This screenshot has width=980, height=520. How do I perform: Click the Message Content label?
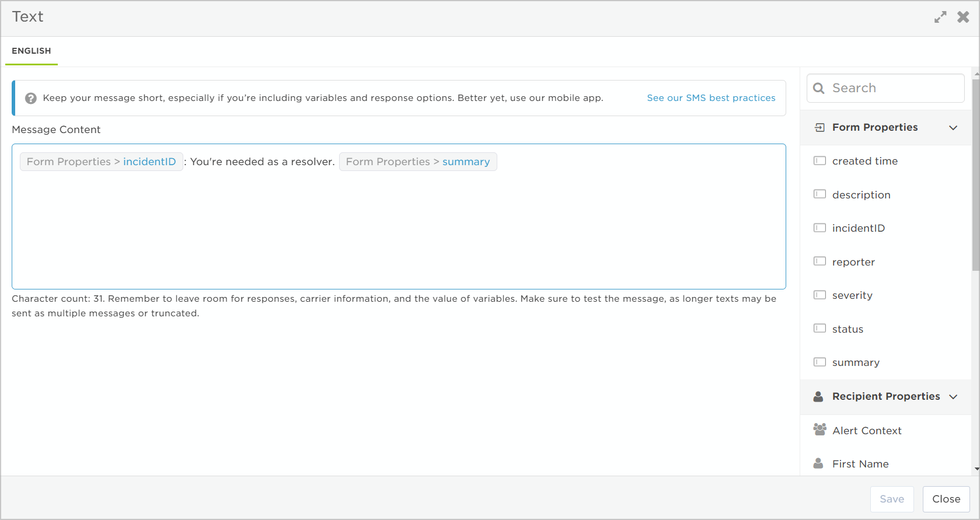coord(56,130)
